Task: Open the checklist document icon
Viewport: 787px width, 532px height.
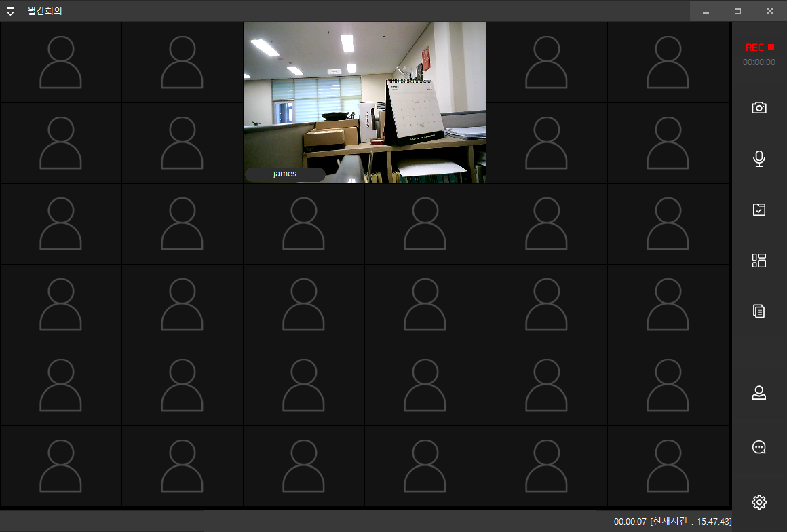Action: coord(759,209)
